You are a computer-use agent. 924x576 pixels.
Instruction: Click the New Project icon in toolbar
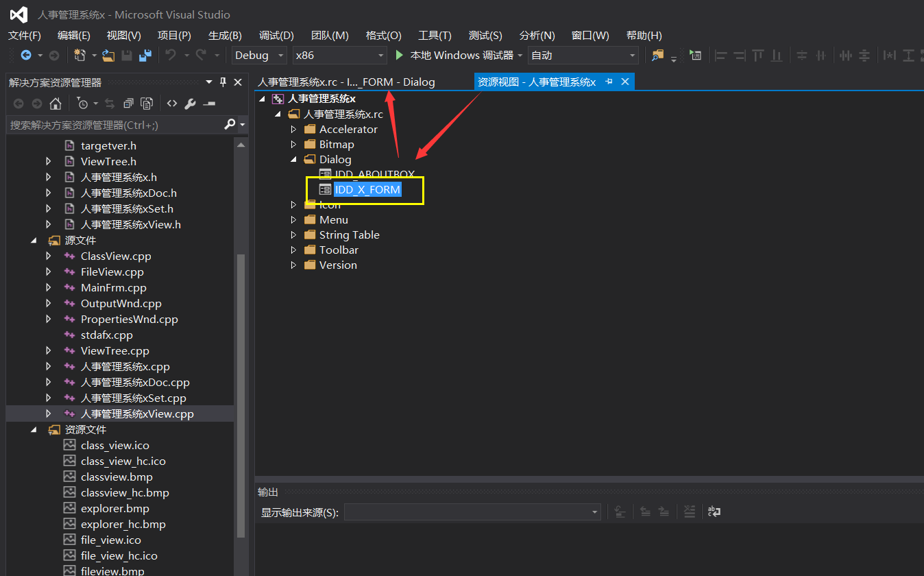[80, 56]
